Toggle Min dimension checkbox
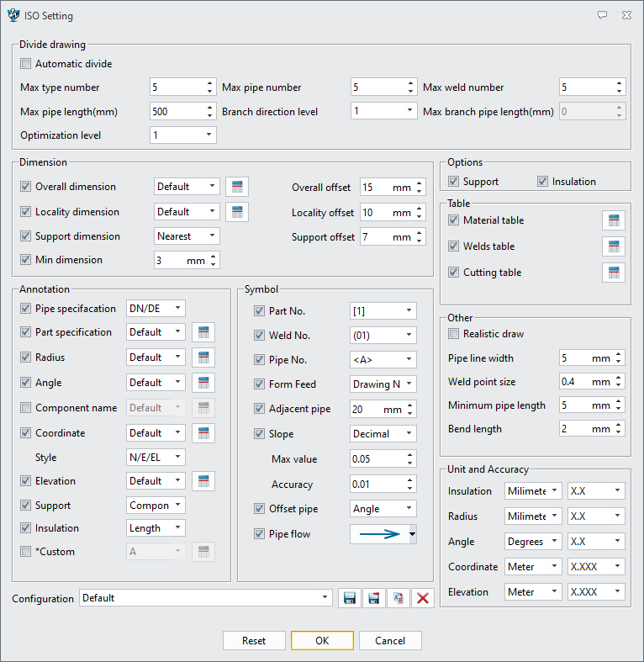The width and height of the screenshot is (644, 662). tap(26, 260)
